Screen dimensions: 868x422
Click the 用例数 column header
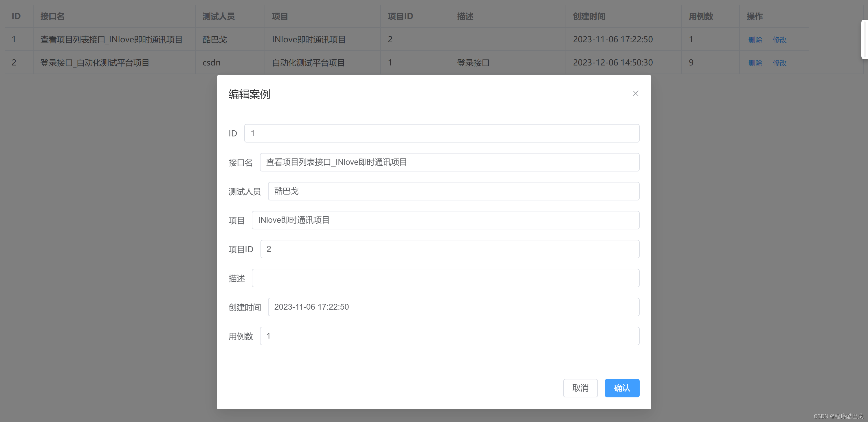[x=700, y=16]
